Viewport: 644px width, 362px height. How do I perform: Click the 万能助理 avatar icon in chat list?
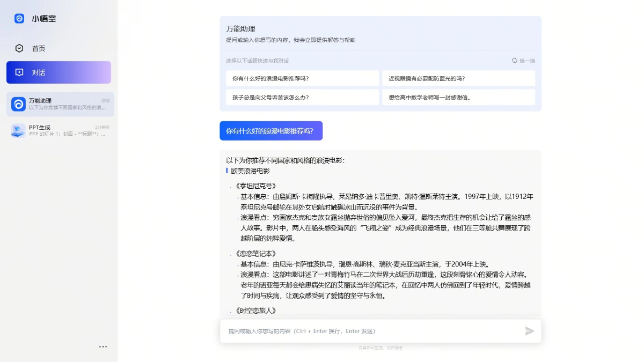point(19,104)
